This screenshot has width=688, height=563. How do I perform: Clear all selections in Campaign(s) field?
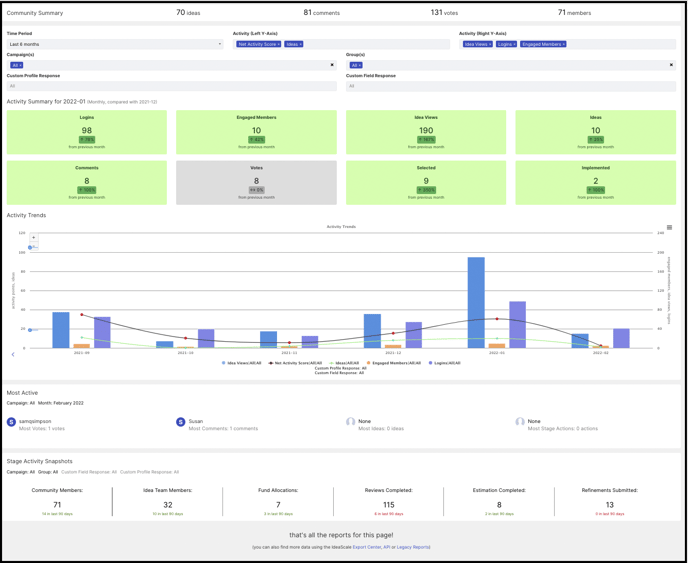pyautogui.click(x=332, y=65)
